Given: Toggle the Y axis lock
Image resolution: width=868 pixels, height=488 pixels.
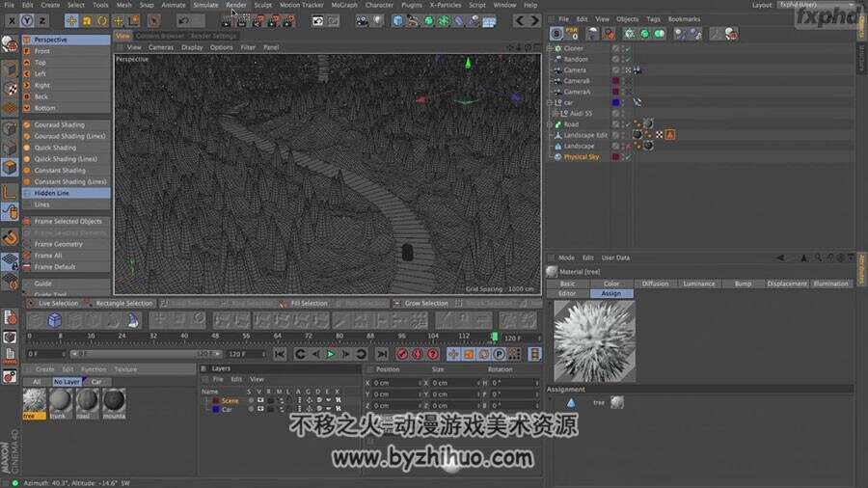Looking at the screenshot, I should click(27, 21).
